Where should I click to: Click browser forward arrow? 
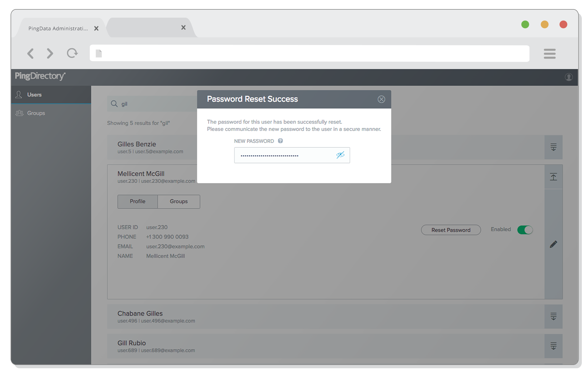click(x=50, y=53)
